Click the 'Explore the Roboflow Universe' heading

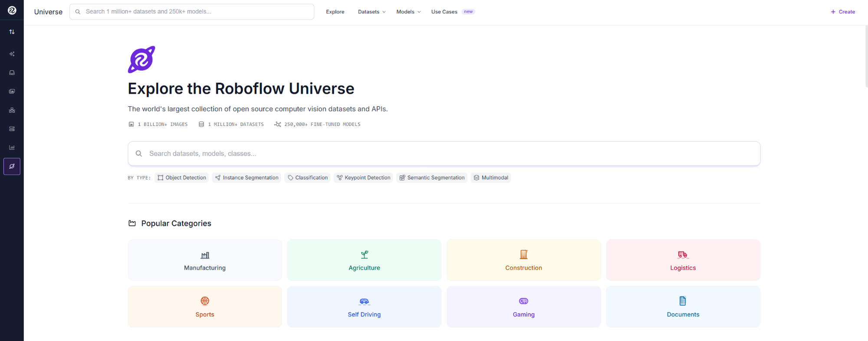pyautogui.click(x=241, y=89)
